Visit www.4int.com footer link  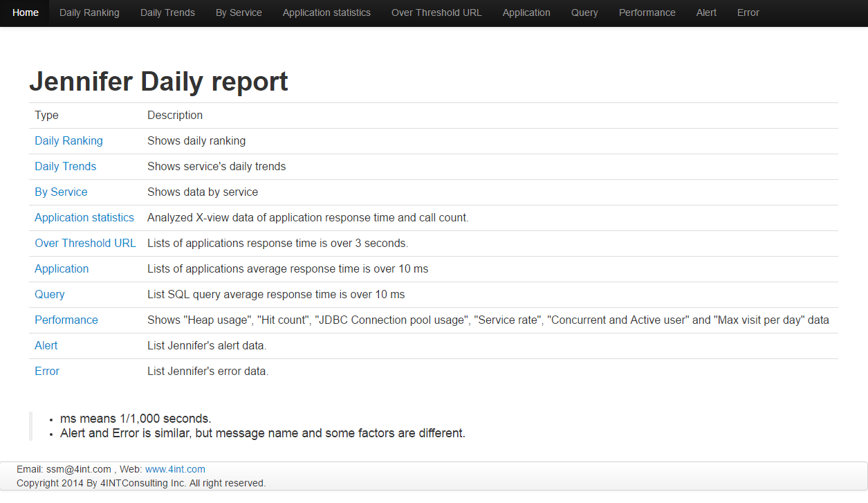(x=175, y=469)
